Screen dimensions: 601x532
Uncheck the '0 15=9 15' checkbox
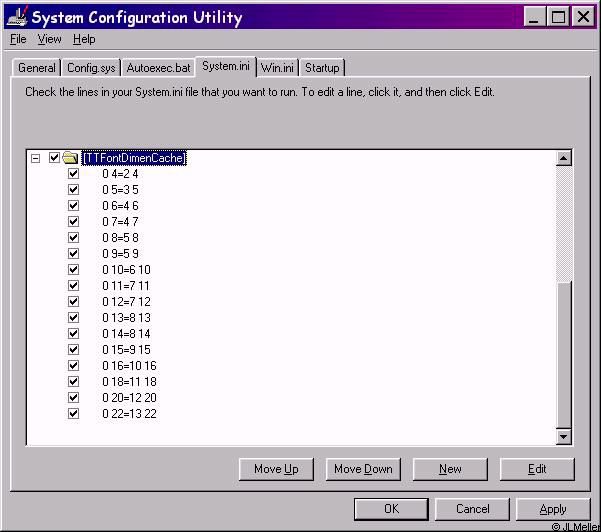click(x=73, y=350)
